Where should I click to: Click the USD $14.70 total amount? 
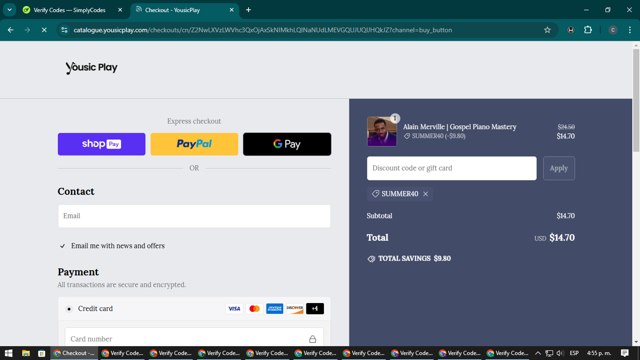[554, 238]
